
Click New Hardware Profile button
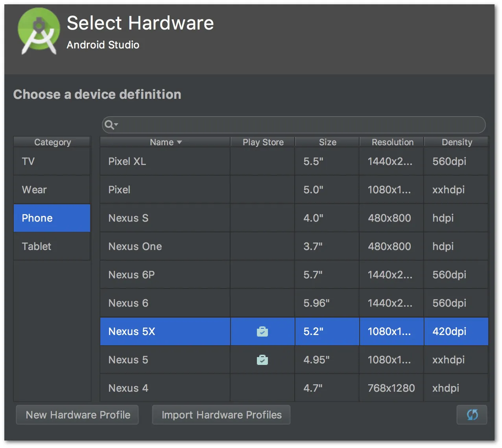pyautogui.click(x=78, y=415)
